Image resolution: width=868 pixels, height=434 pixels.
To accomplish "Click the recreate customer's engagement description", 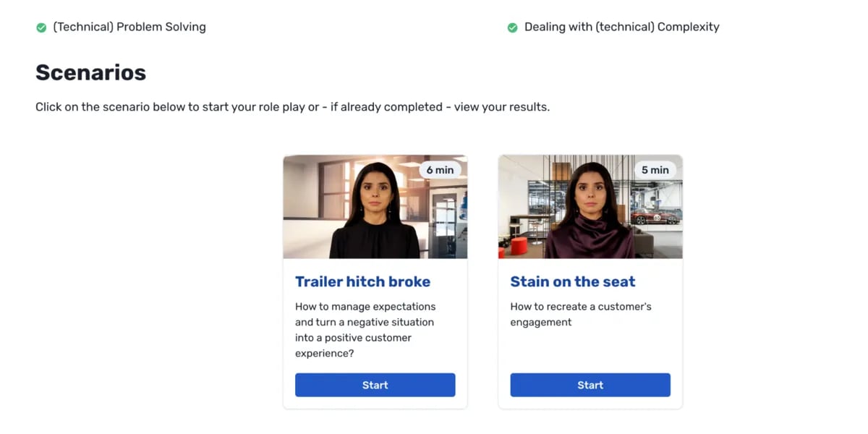I will coord(581,314).
